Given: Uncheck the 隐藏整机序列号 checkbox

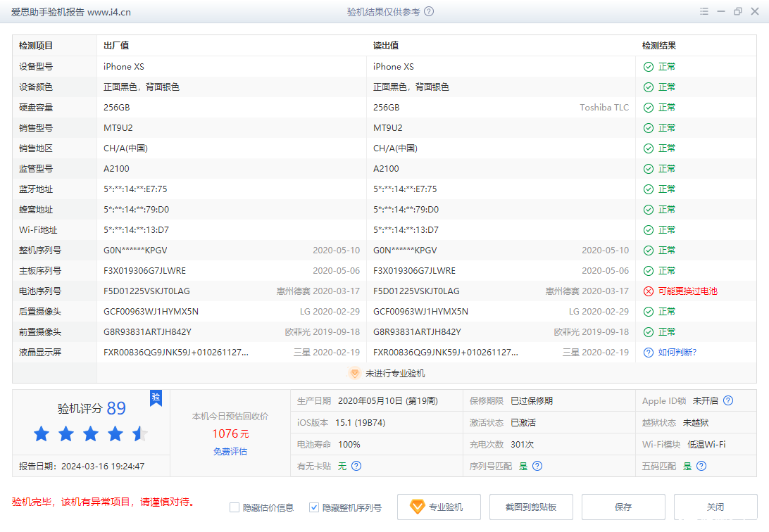Looking at the screenshot, I should (x=314, y=507).
